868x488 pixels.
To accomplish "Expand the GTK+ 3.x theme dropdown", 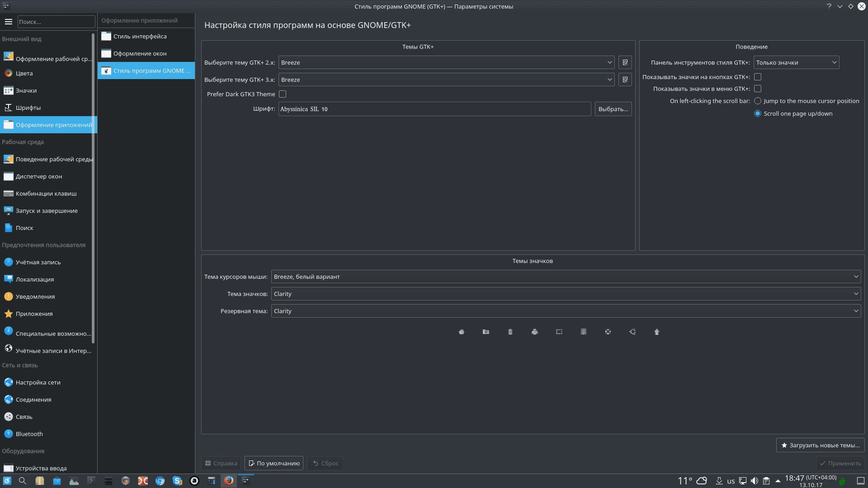I will [x=446, y=80].
